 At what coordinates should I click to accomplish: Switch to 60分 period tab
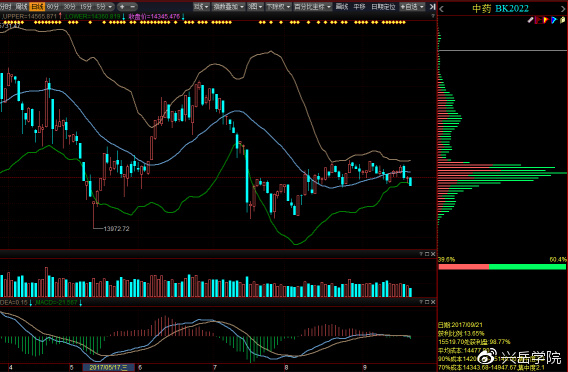tap(53, 7)
